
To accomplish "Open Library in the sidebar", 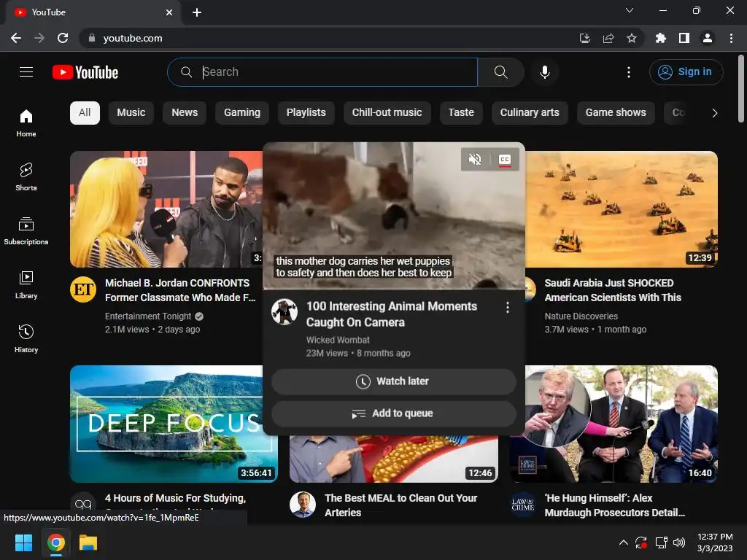I will (26, 285).
